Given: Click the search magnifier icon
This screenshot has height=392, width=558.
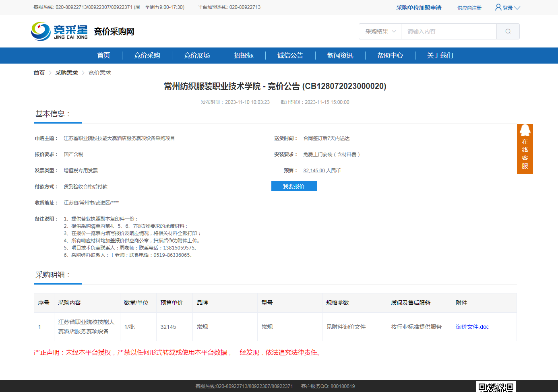Looking at the screenshot, I should [508, 31].
